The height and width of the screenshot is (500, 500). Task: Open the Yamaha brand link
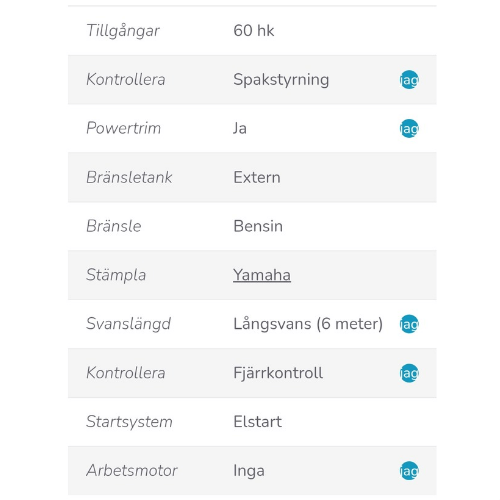pos(262,275)
